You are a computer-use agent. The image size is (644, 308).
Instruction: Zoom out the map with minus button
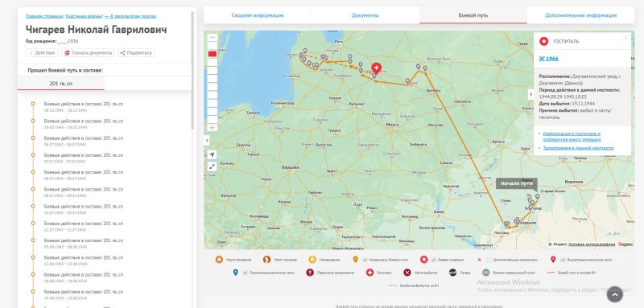pyautogui.click(x=213, y=37)
